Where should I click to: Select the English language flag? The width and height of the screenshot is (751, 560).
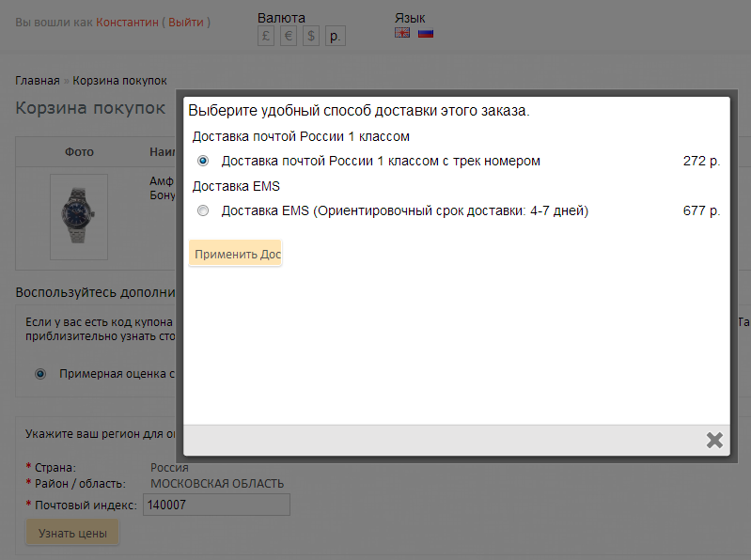pyautogui.click(x=402, y=33)
